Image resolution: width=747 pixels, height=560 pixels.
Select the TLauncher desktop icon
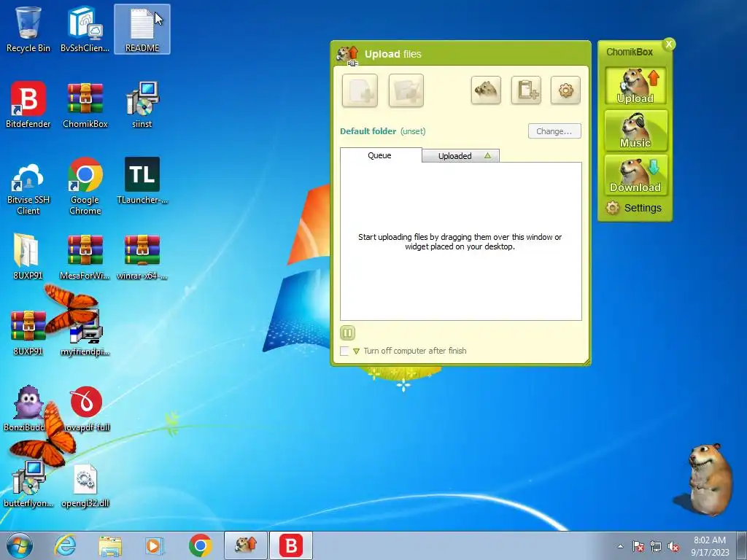142,181
